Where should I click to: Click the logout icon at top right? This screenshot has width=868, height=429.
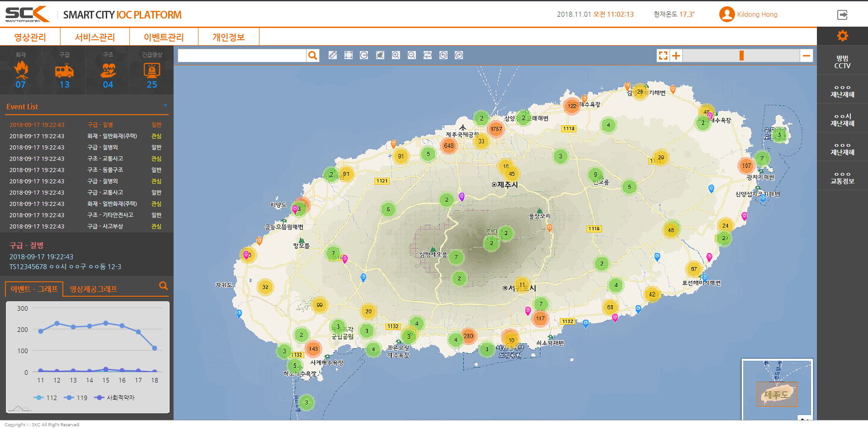[842, 15]
